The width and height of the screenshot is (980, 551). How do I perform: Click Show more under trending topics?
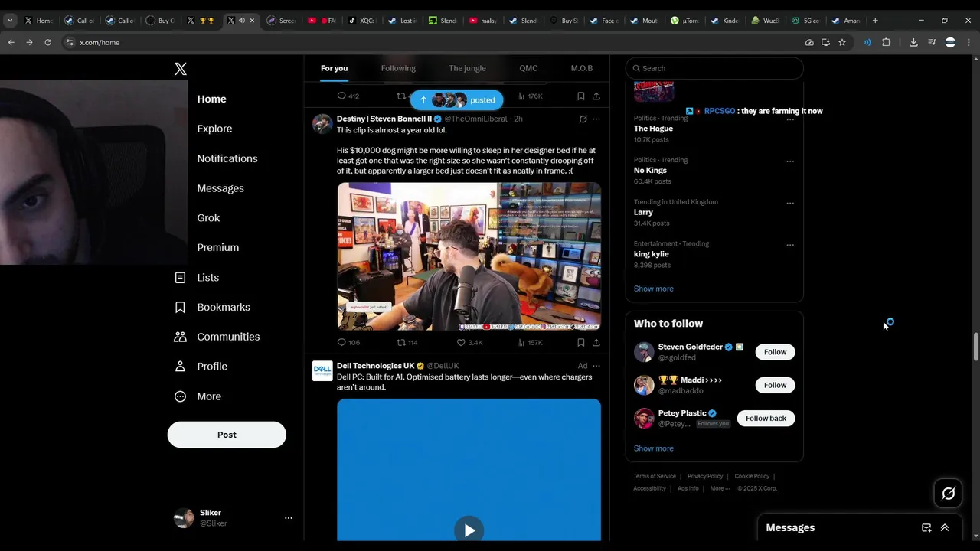pyautogui.click(x=654, y=289)
